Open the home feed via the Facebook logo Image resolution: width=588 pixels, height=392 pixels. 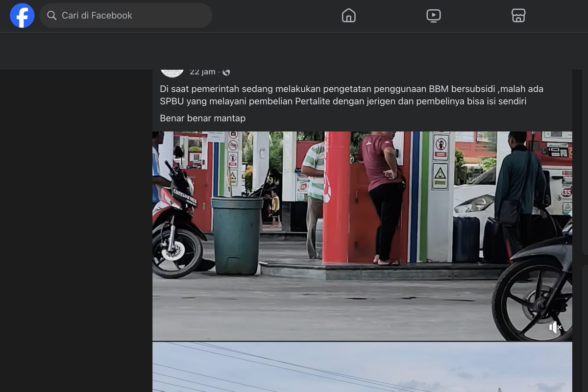(x=22, y=15)
